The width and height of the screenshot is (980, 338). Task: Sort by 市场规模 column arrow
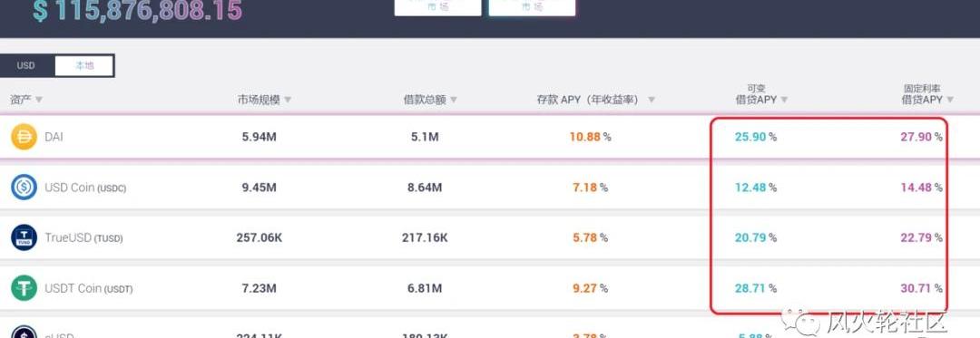point(288,100)
